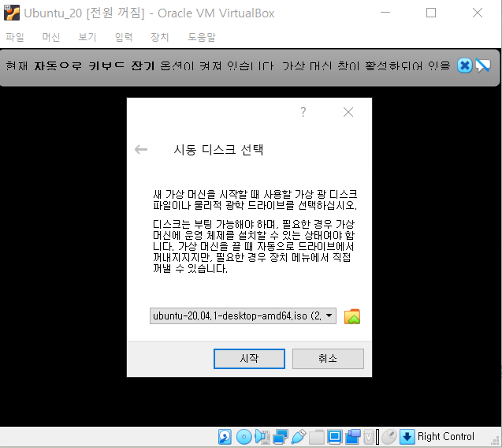Screen dimensions: 502x448
Task: Click the 취소 button
Action: pyautogui.click(x=328, y=359)
